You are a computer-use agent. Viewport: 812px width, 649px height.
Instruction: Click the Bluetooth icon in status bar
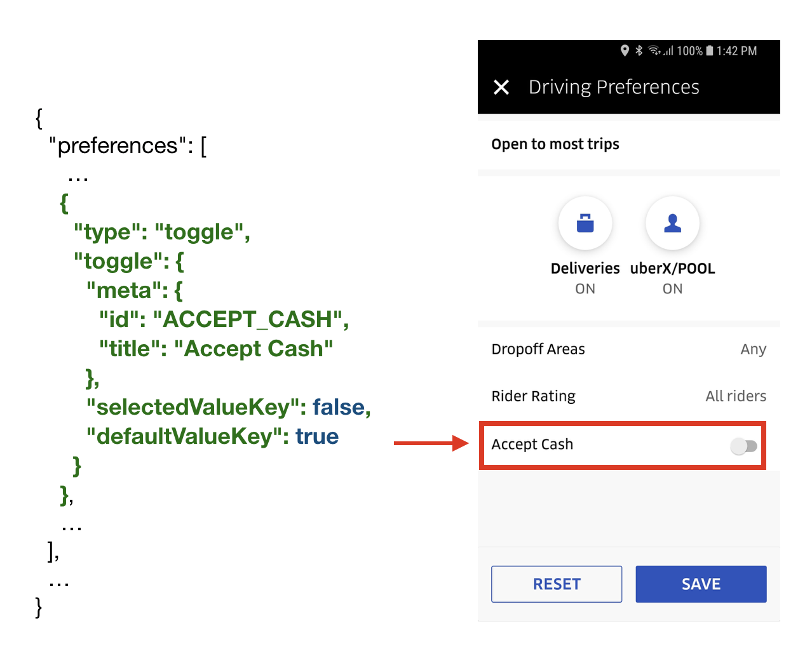(x=639, y=51)
